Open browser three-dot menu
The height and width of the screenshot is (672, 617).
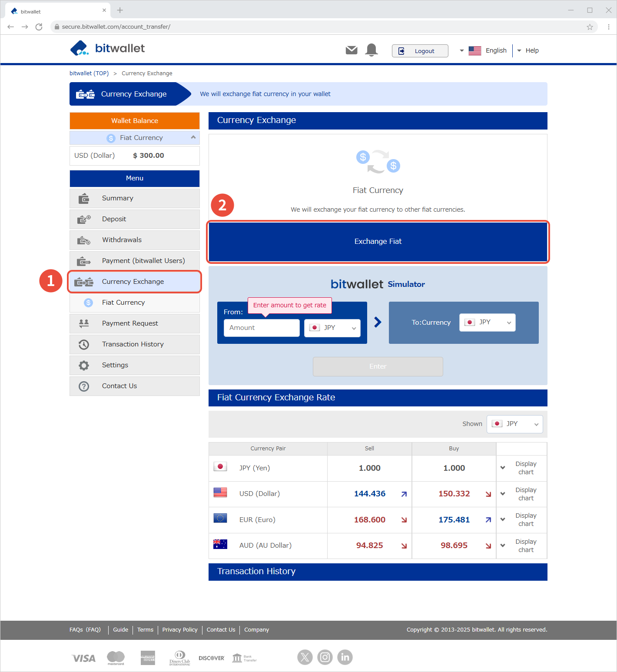point(609,27)
